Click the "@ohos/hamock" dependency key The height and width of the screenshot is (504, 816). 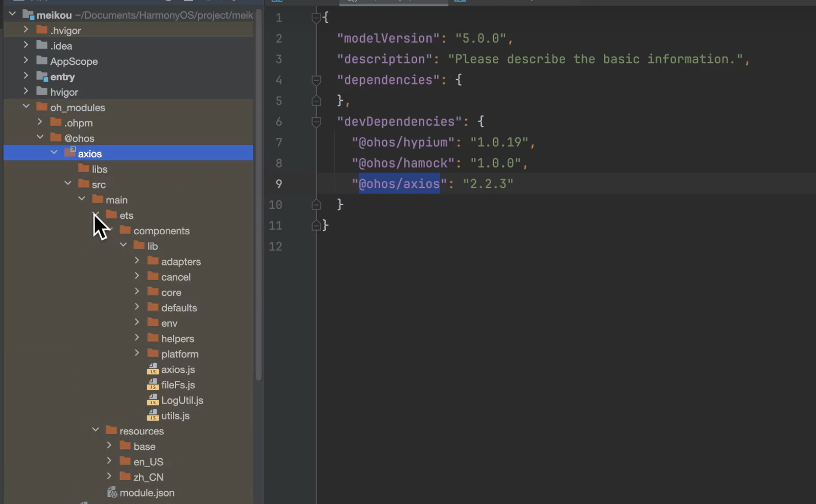click(403, 163)
